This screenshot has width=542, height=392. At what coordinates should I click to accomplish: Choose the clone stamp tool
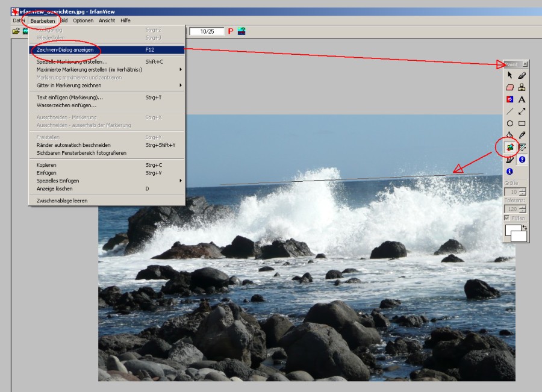tap(522, 87)
